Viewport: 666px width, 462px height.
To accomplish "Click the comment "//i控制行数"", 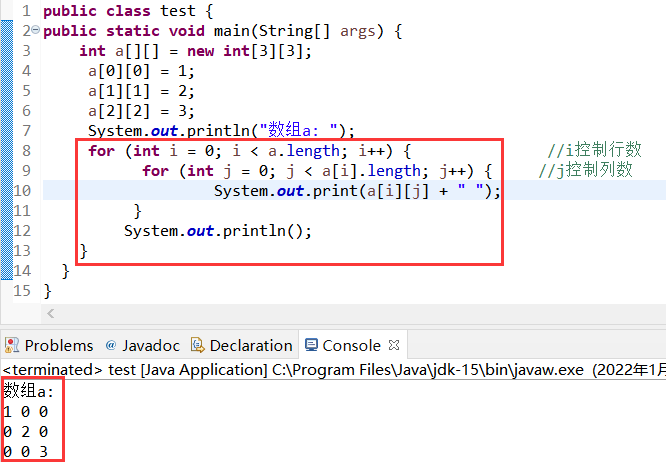I will (x=594, y=150).
